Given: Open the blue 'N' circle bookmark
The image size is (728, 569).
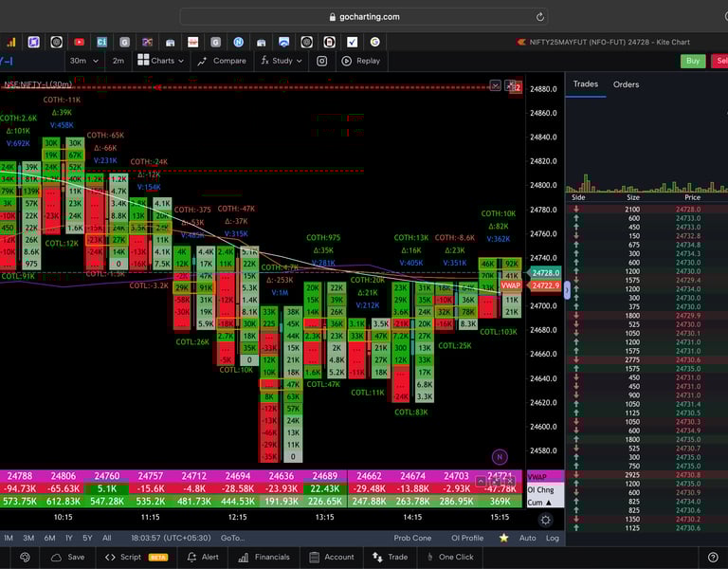Looking at the screenshot, I should tap(238, 43).
